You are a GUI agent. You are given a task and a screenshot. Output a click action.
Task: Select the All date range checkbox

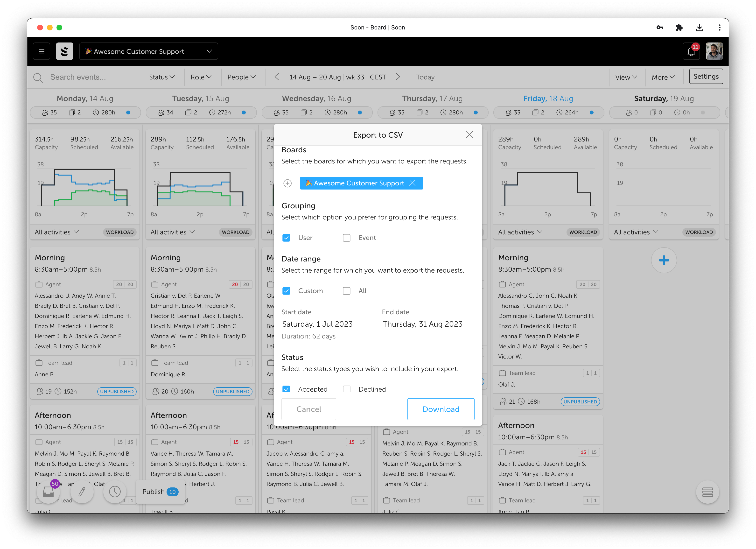tap(347, 291)
